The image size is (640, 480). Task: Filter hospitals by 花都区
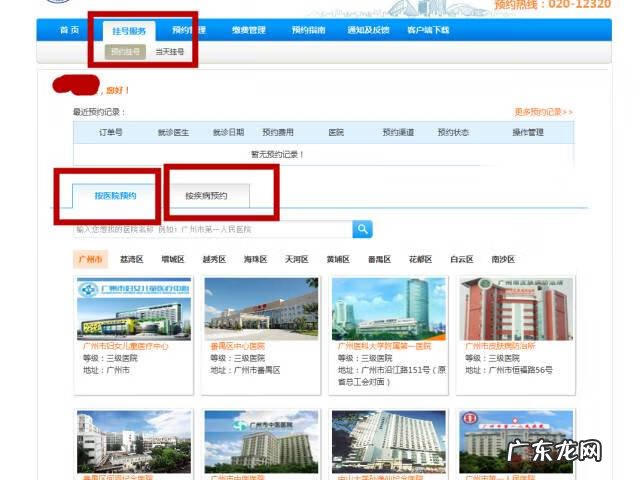pyautogui.click(x=420, y=259)
